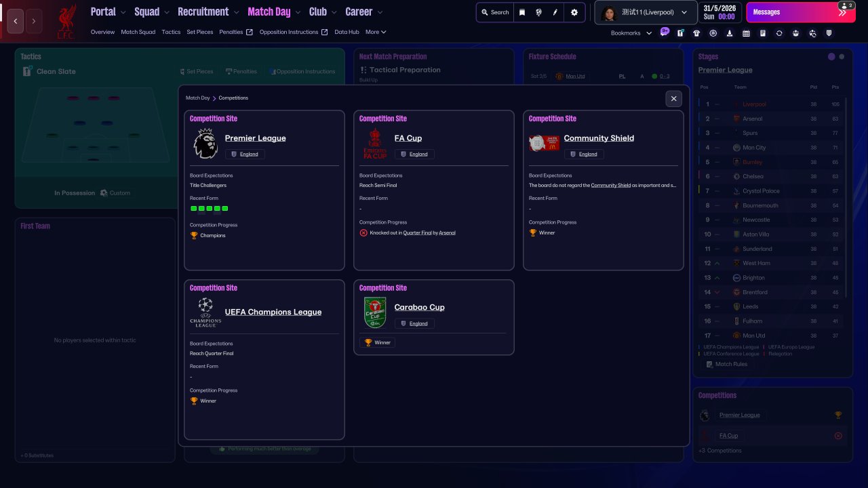
Task: Open the Carabao Cup title link
Action: pos(420,308)
